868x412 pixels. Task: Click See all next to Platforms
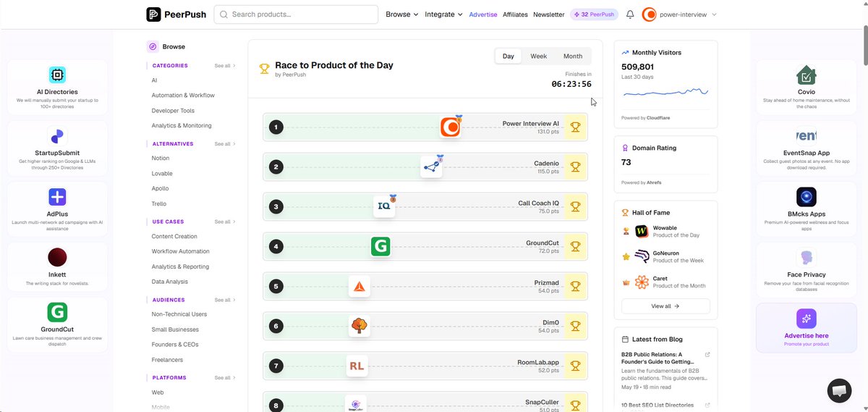(x=225, y=378)
